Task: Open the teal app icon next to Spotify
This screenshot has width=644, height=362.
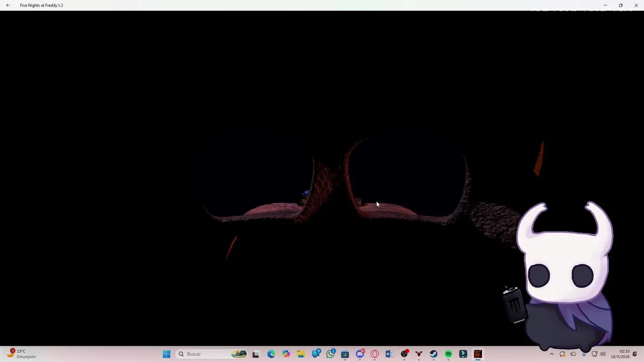Action: point(463,354)
